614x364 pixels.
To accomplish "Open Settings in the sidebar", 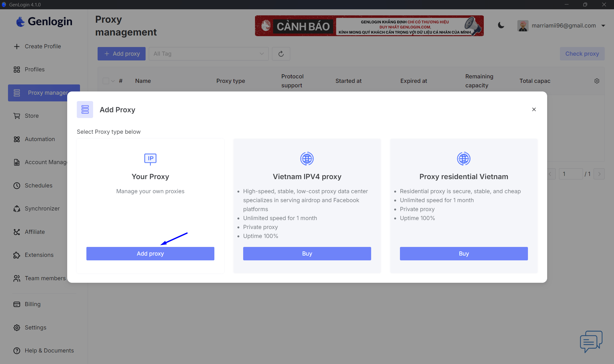I will click(x=35, y=328).
